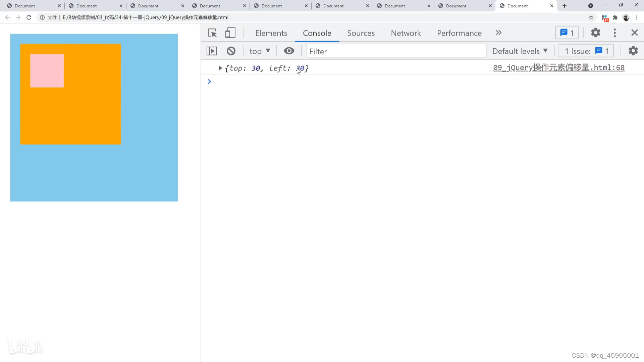Bookmark this page with the star icon

[x=591, y=17]
